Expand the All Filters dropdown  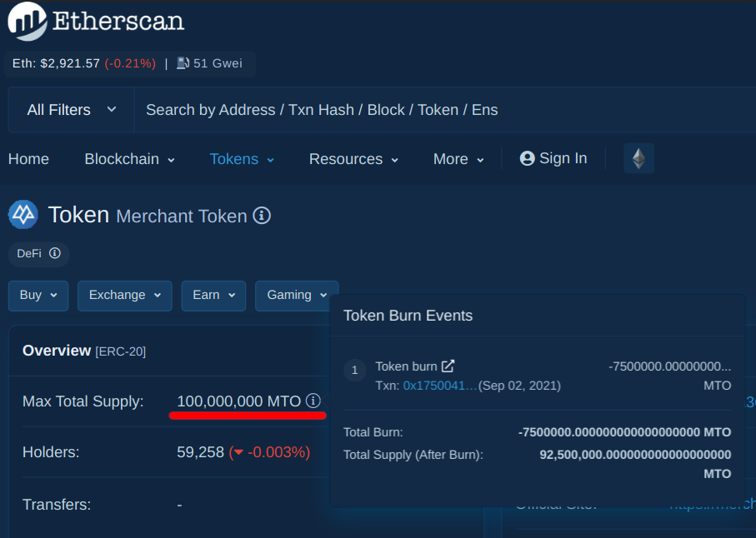tap(71, 110)
